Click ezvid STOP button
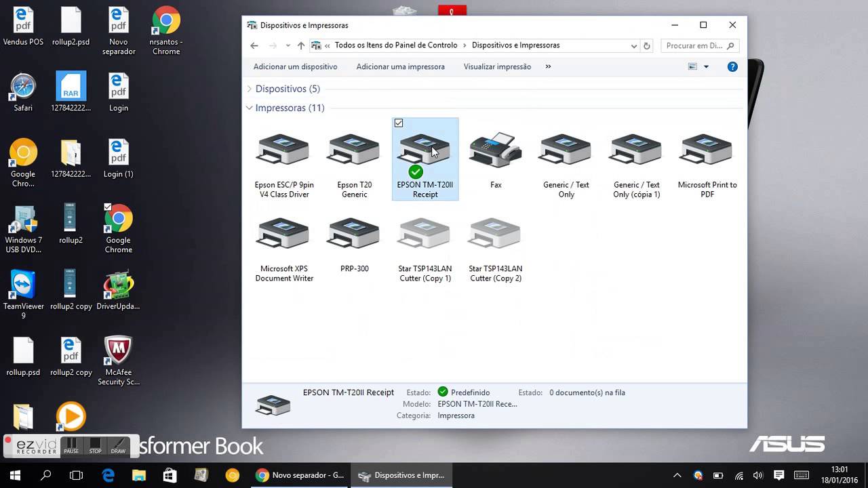This screenshot has height=488, width=868. pyautogui.click(x=95, y=447)
